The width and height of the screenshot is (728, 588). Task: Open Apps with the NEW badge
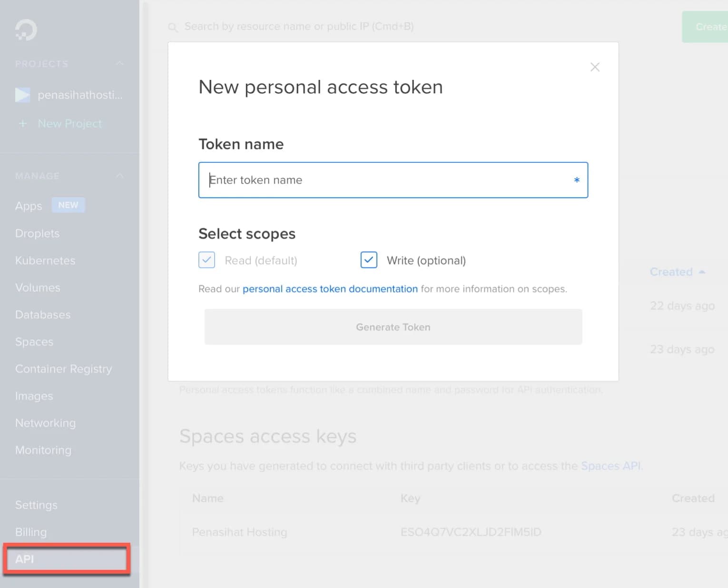pyautogui.click(x=29, y=206)
